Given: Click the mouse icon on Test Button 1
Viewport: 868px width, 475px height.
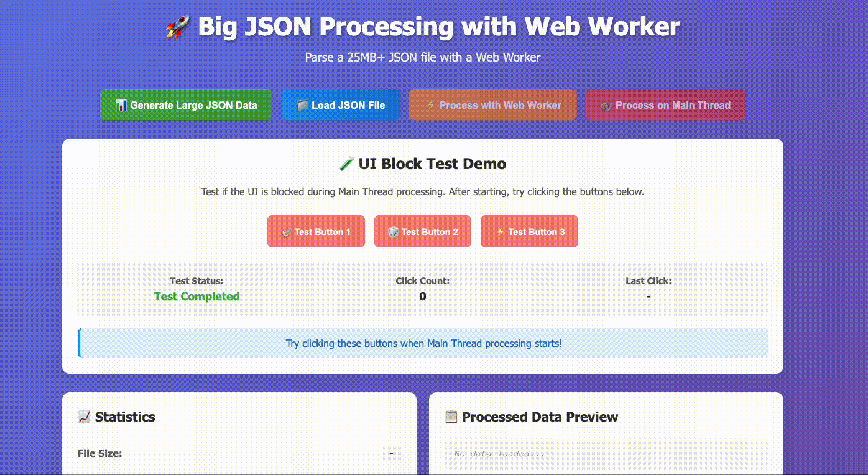Looking at the screenshot, I should [x=287, y=231].
